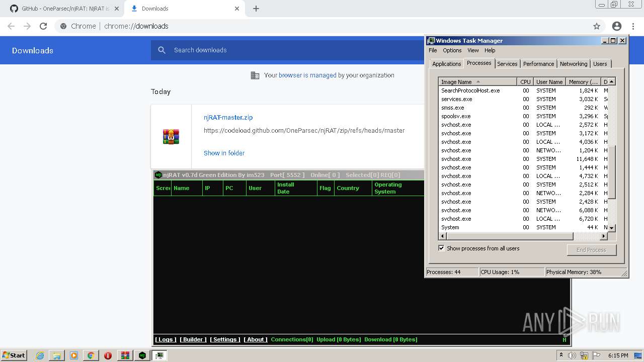Image resolution: width=644 pixels, height=362 pixels.
Task: Open the Start menu
Action: point(14,355)
